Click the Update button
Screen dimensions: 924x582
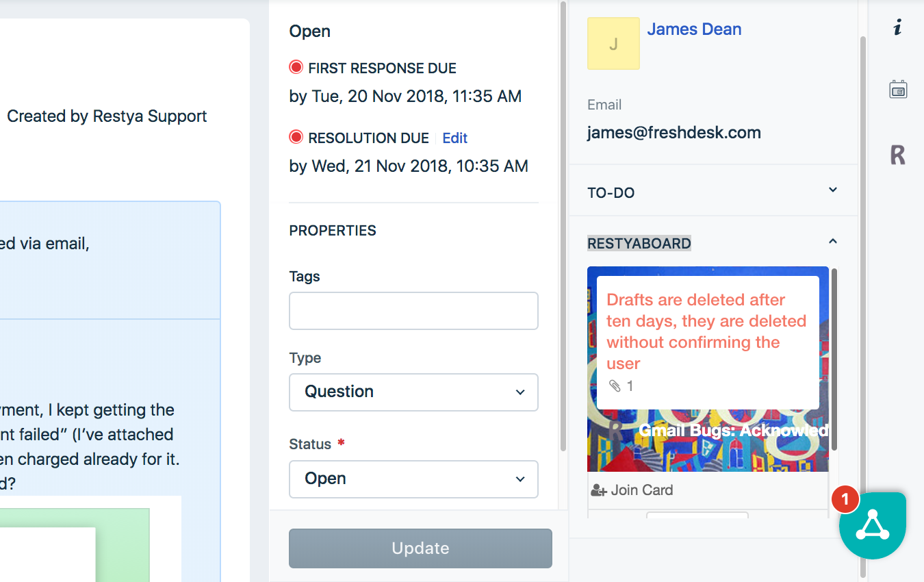click(420, 548)
